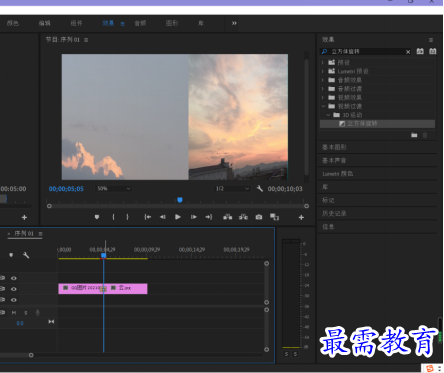Click the program monitor blue playhead marker
The width and height of the screenshot is (444, 373).
point(180,200)
